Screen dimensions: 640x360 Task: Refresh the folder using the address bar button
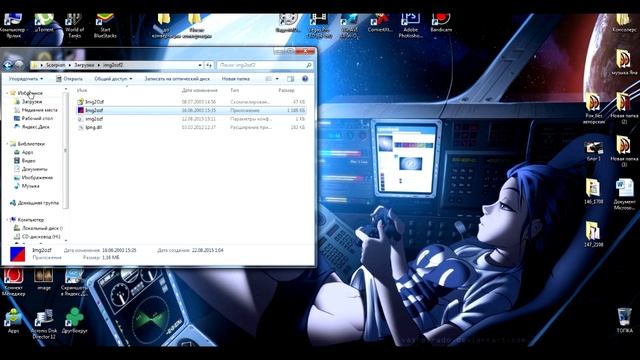point(209,65)
